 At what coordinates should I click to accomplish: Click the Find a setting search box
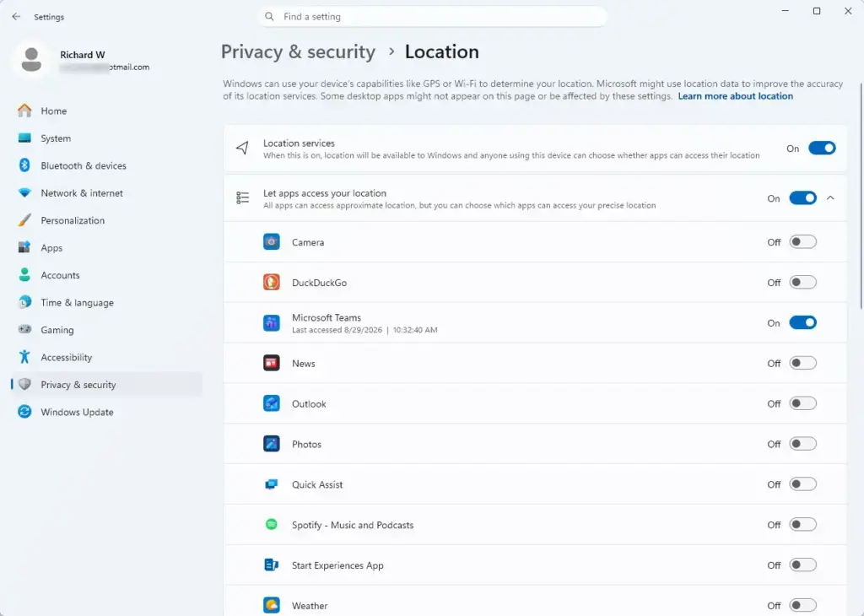point(433,17)
